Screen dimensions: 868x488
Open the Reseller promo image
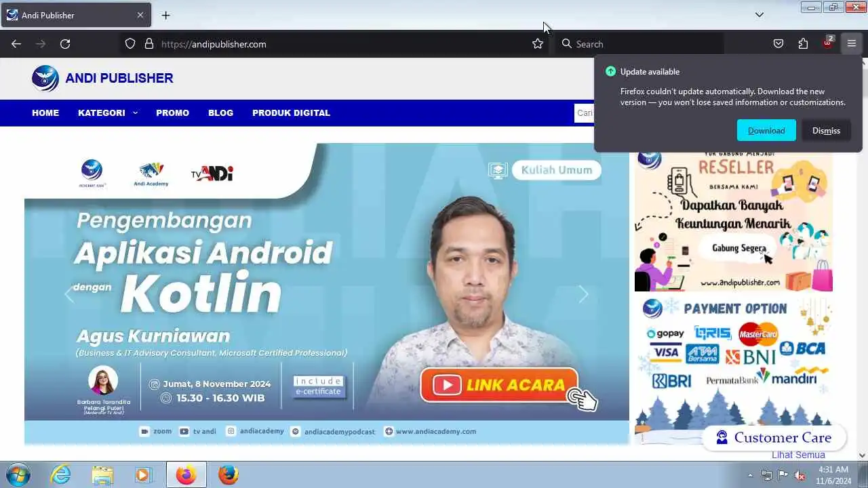[734, 221]
